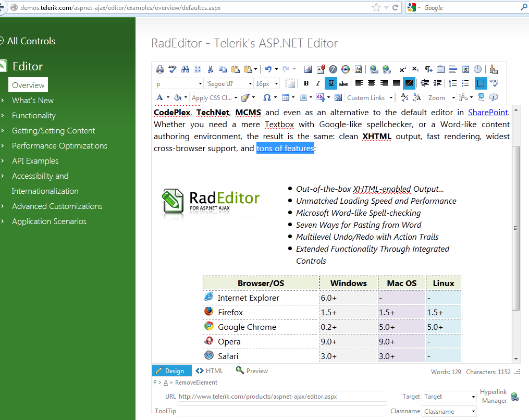Open toolbar Hyperlink Manager globe-chain icon
The width and height of the screenshot is (529, 420).
(374, 69)
